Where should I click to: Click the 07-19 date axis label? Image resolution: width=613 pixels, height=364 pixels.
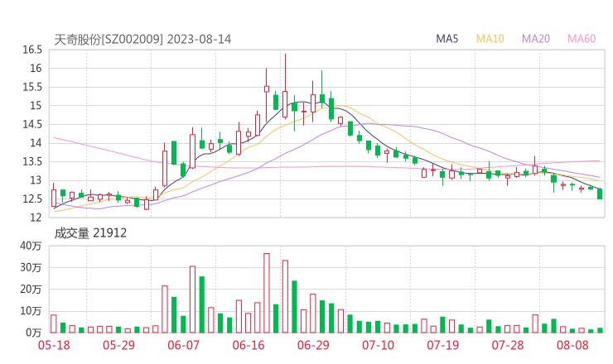click(x=442, y=345)
